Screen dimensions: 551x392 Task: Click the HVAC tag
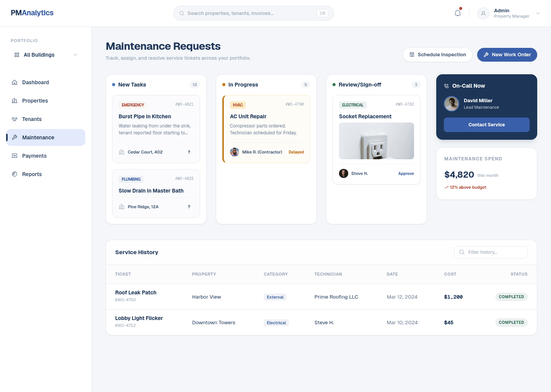238,105
